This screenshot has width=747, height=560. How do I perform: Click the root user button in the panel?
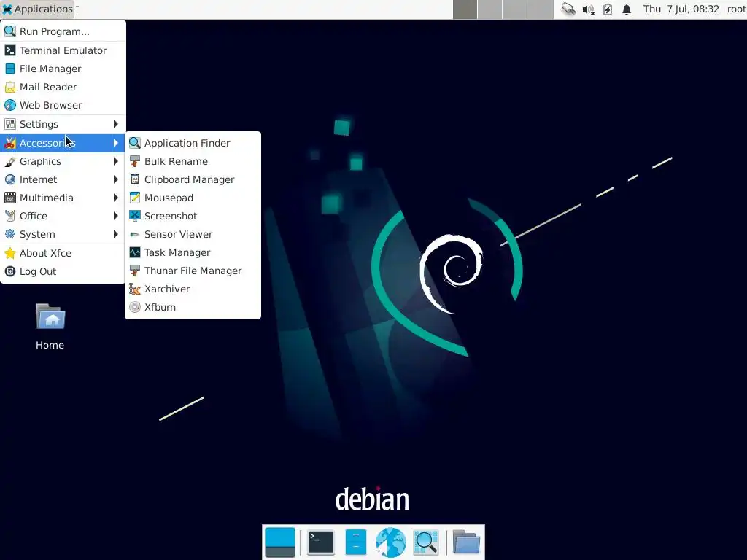[736, 9]
